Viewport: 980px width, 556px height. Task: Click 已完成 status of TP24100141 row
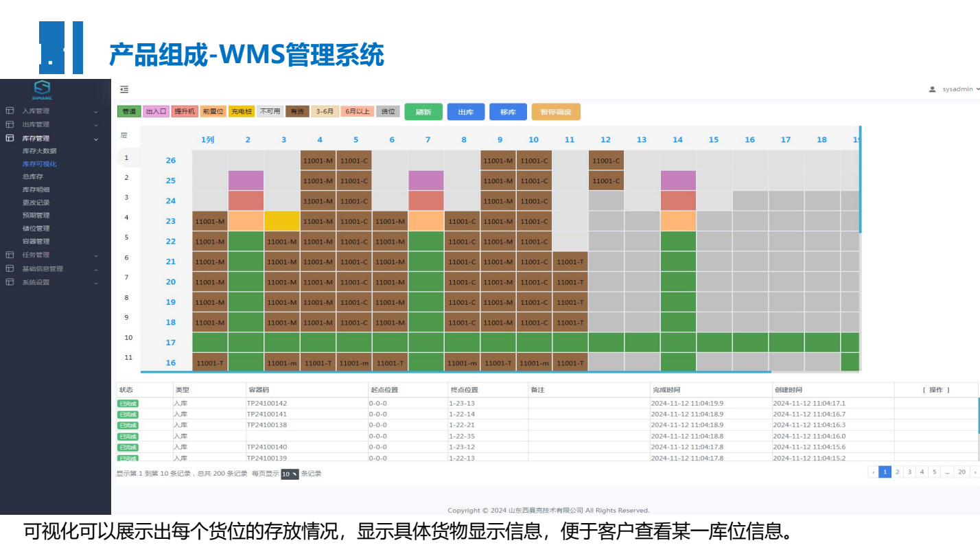(128, 415)
